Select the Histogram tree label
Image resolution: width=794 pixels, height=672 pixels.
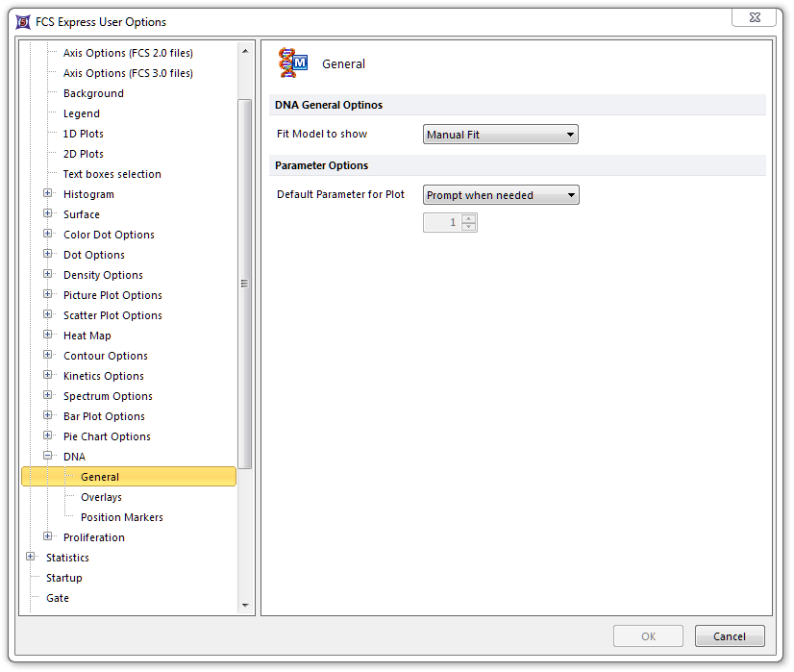click(x=88, y=194)
